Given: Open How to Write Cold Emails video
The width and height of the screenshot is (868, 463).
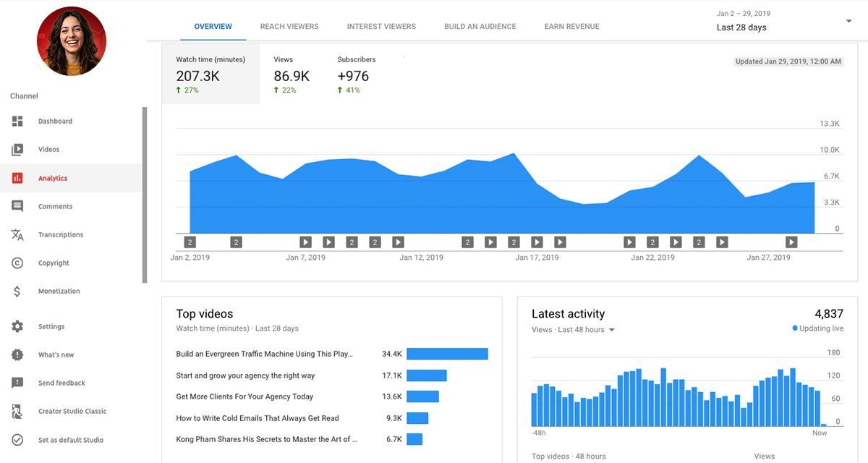Looking at the screenshot, I should (x=258, y=418).
